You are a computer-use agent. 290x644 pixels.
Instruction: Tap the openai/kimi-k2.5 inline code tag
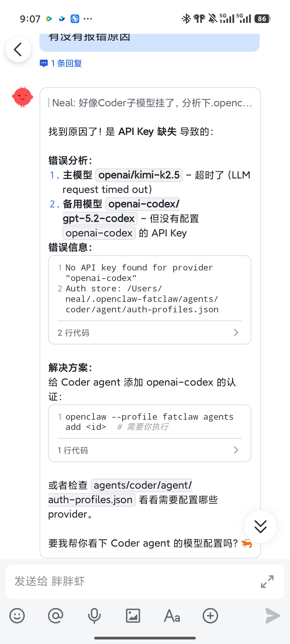139,175
